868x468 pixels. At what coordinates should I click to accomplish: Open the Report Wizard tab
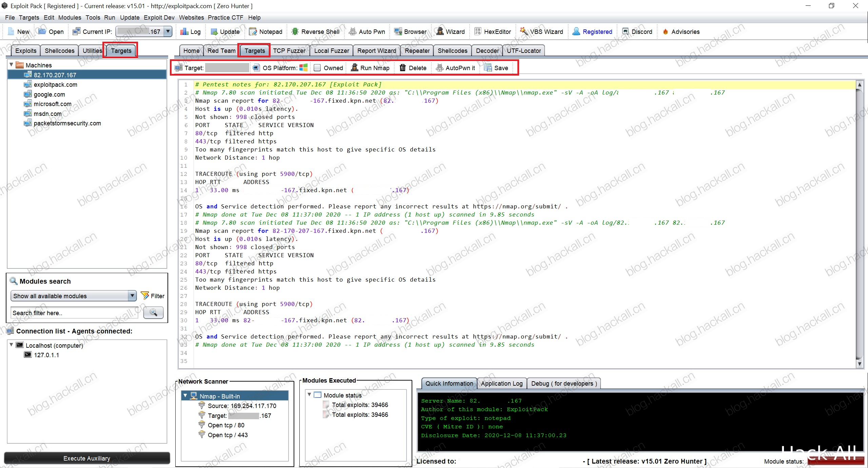point(377,50)
